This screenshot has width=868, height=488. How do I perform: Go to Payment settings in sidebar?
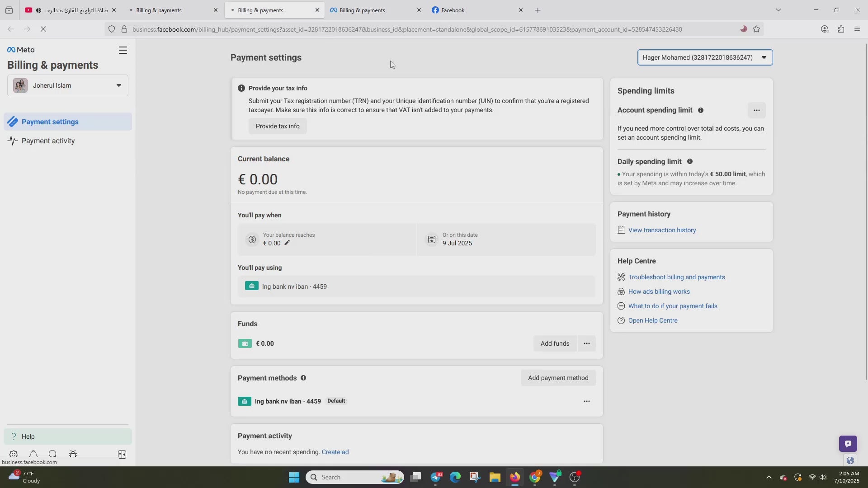coord(68,122)
